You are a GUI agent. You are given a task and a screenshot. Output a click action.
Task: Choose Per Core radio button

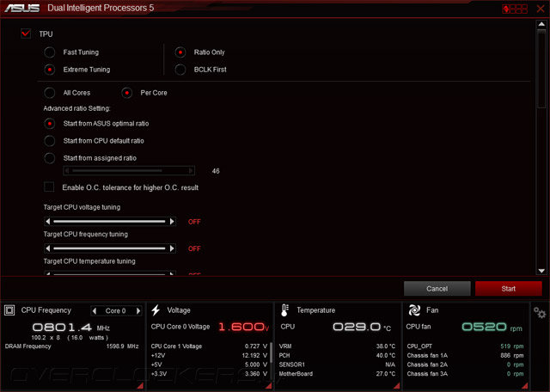pyautogui.click(x=126, y=93)
